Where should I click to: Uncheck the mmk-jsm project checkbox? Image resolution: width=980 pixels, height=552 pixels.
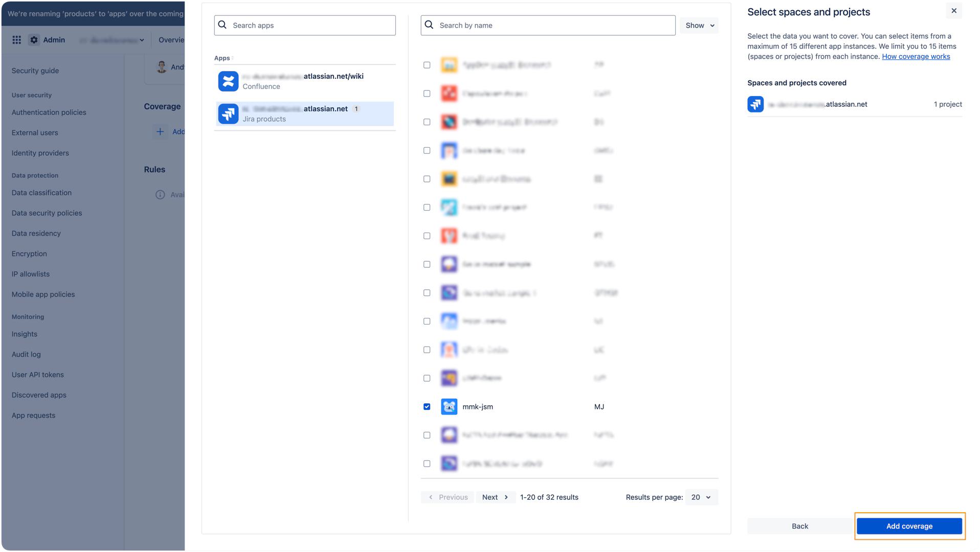(427, 407)
